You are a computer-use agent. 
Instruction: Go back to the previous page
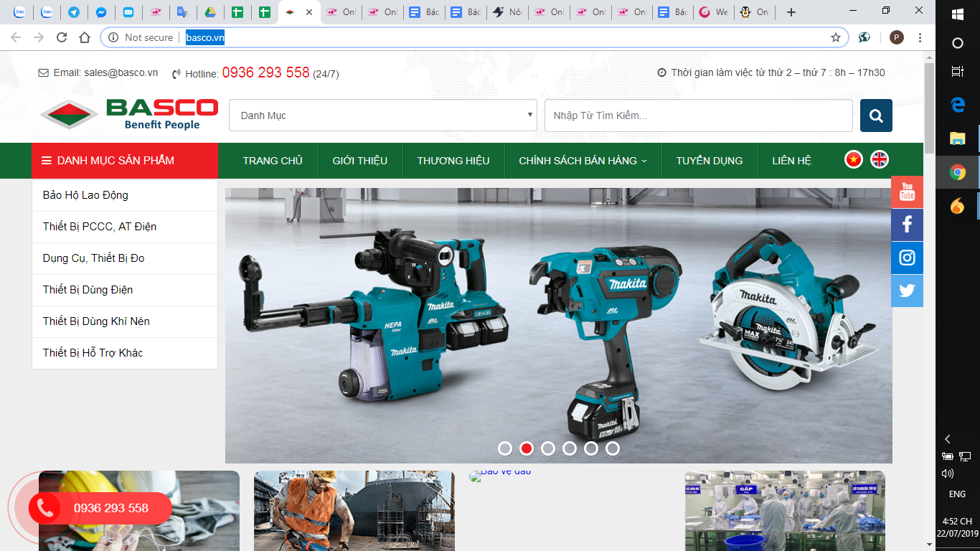[x=16, y=37]
